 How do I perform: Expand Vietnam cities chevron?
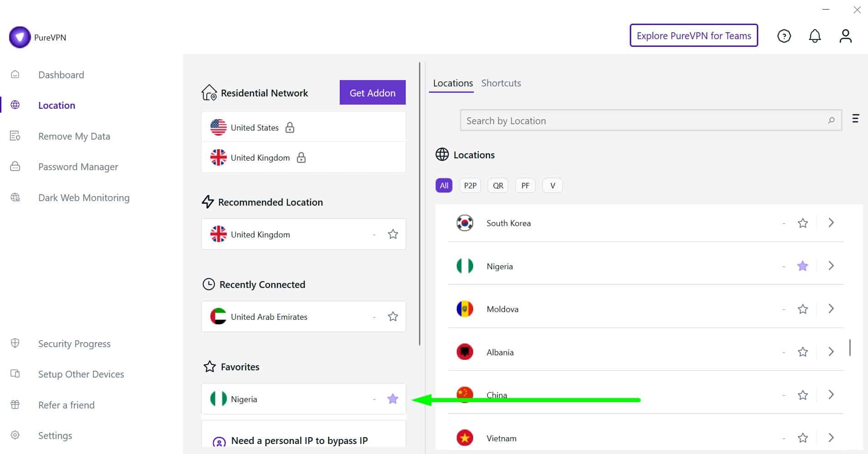point(831,438)
